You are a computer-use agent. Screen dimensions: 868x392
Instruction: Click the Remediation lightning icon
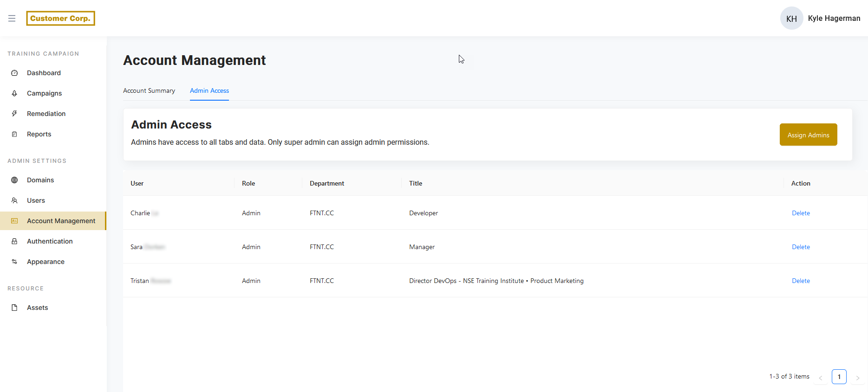[14, 114]
